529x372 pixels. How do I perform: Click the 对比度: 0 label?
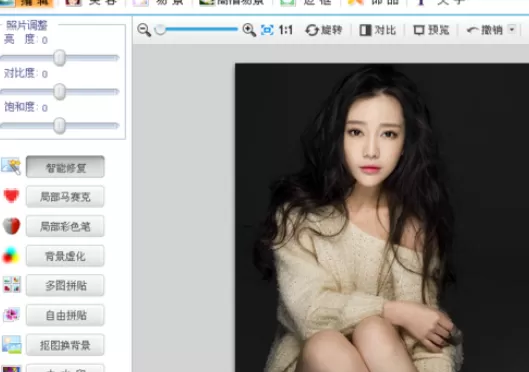coord(26,73)
